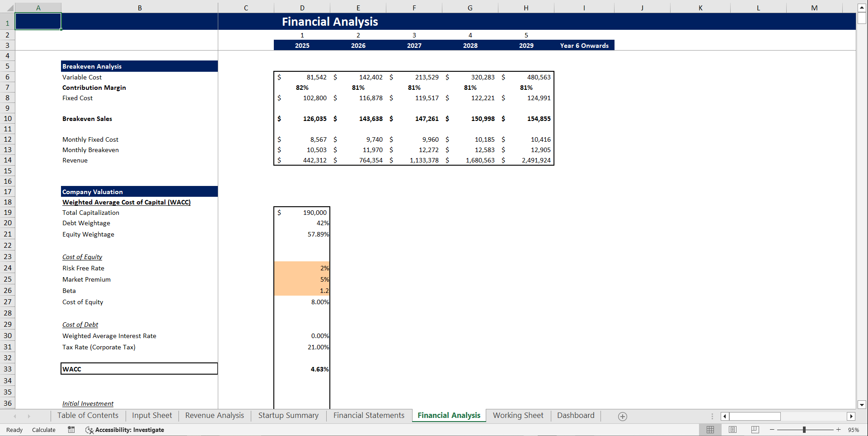Select column A header
Viewport: 868px width, 436px height.
tap(38, 7)
